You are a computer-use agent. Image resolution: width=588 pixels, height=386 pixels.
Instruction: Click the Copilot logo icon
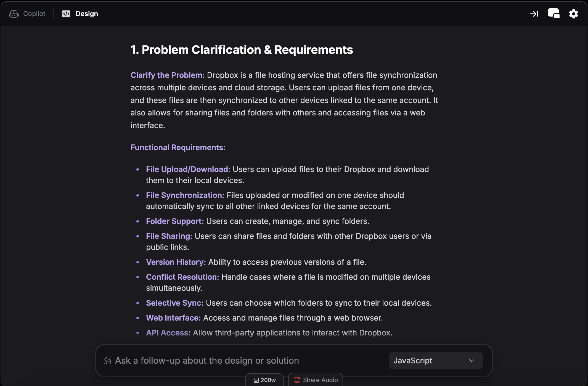(x=14, y=14)
